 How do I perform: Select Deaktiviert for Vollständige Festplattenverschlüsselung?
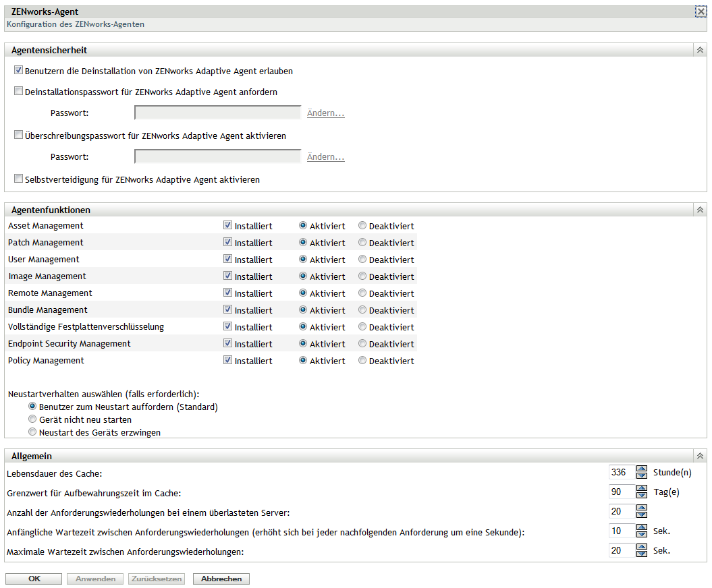(x=362, y=326)
